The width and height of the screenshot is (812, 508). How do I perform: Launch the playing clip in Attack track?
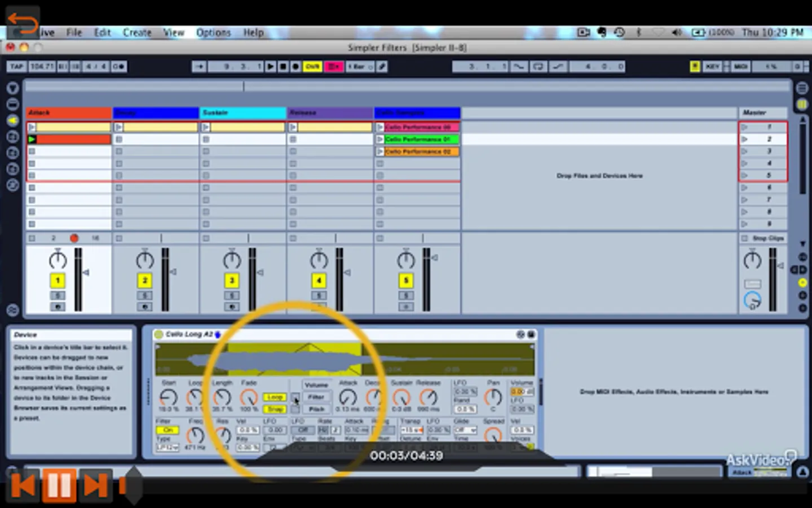[x=32, y=139]
